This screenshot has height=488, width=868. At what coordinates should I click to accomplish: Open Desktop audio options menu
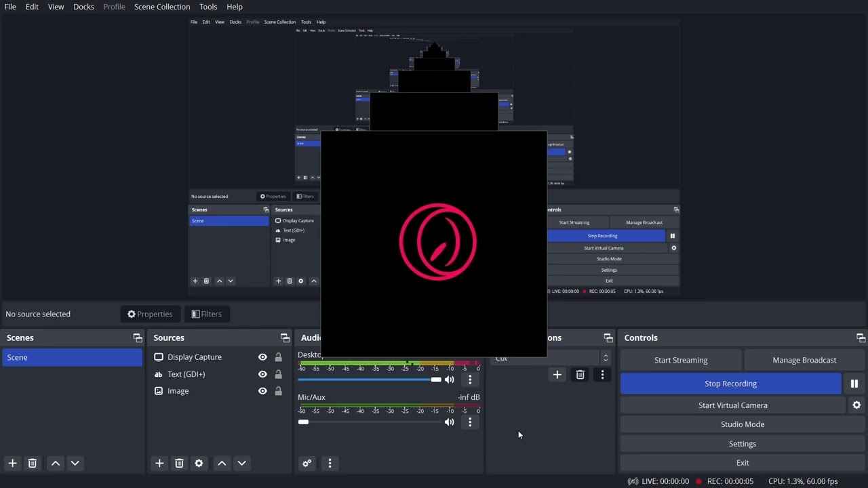click(x=470, y=380)
